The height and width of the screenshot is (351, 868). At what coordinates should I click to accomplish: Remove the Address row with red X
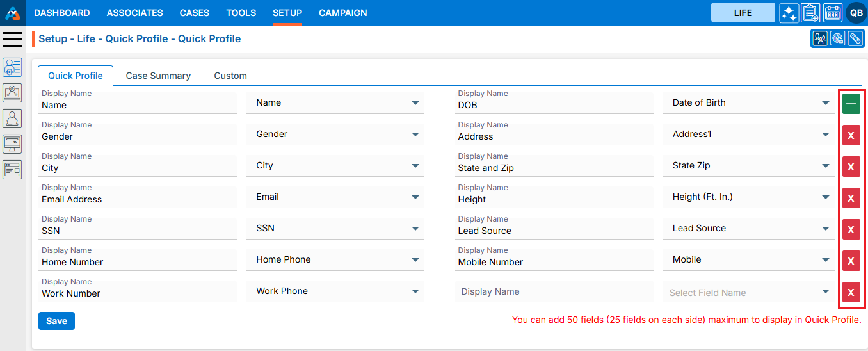tap(851, 135)
